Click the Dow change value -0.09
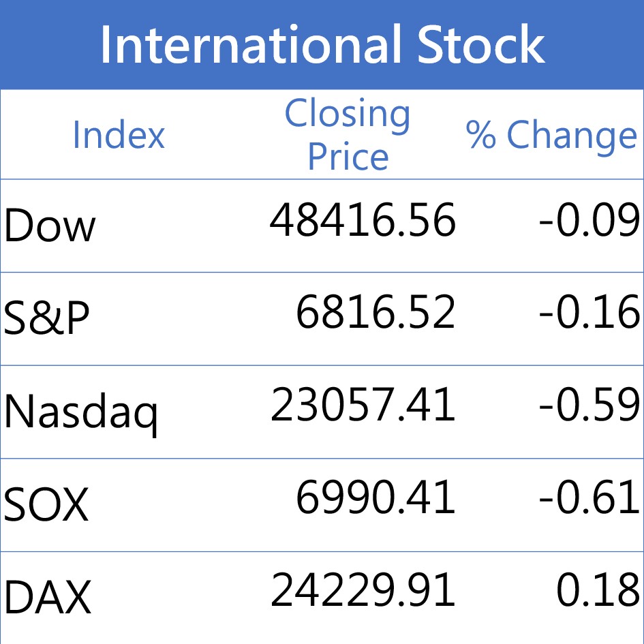The width and height of the screenshot is (644, 644). (589, 221)
